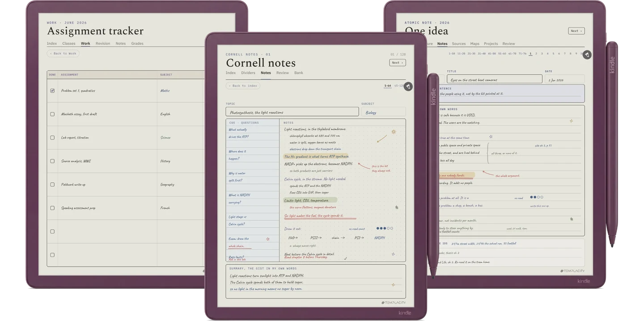Check the 'Fieldwork write-up' box
644x321 pixels.
pos(52,185)
